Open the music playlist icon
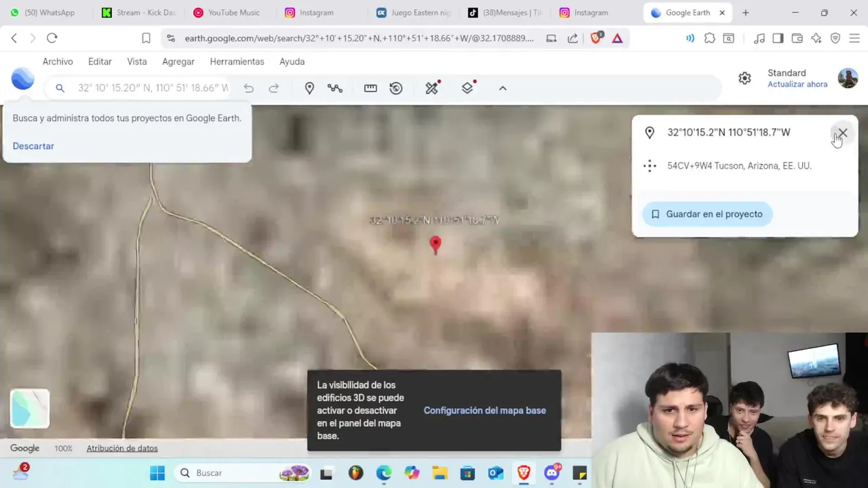Screen dimensions: 868x488 click(x=759, y=38)
